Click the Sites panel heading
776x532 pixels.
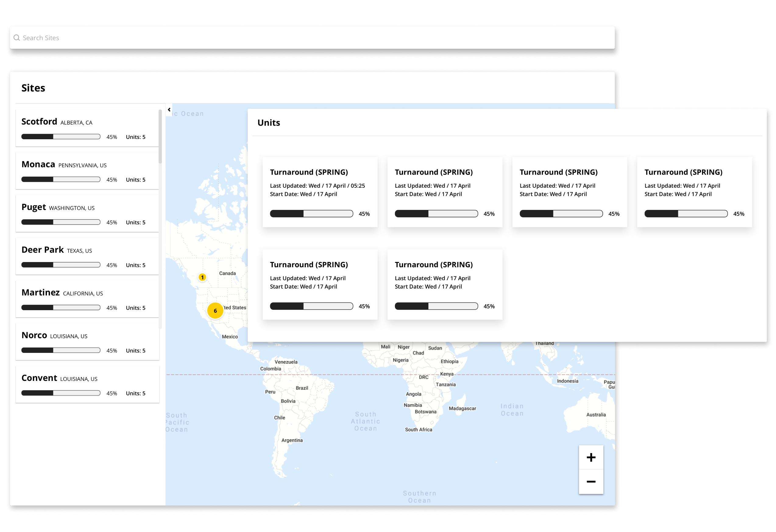pyautogui.click(x=33, y=88)
